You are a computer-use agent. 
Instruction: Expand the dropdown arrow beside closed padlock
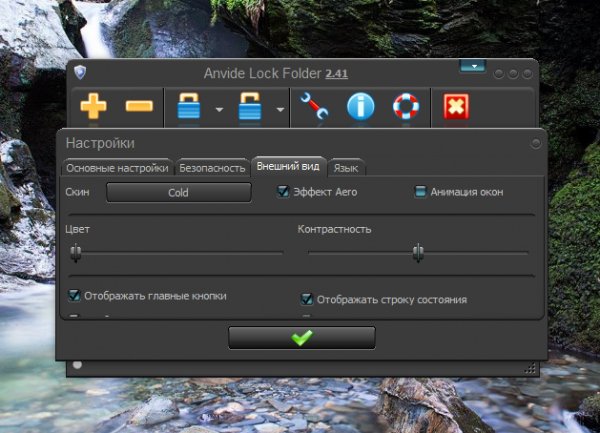tap(219, 110)
